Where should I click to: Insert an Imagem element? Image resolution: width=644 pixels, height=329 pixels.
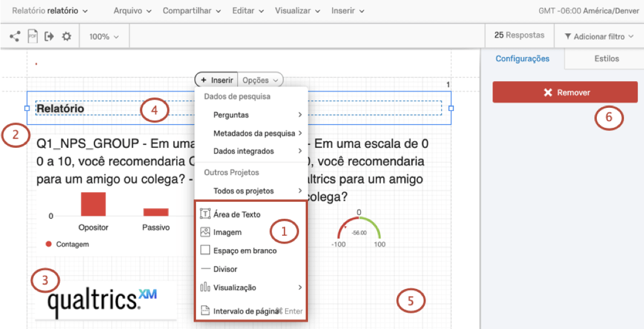(251, 232)
